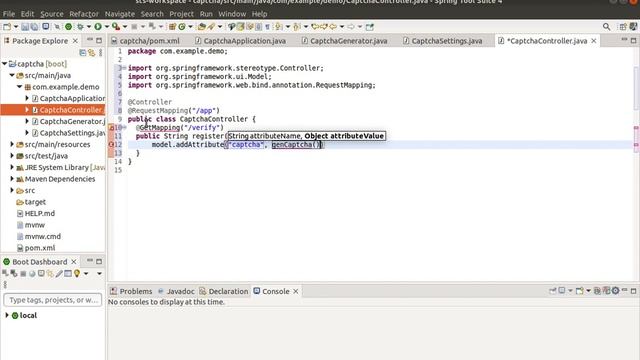Select HELP.md in Package Explorer

[36, 213]
